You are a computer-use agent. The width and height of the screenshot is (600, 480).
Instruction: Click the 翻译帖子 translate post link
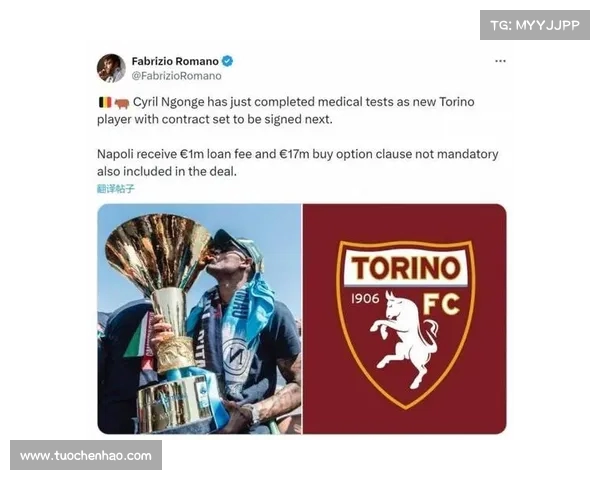point(116,188)
